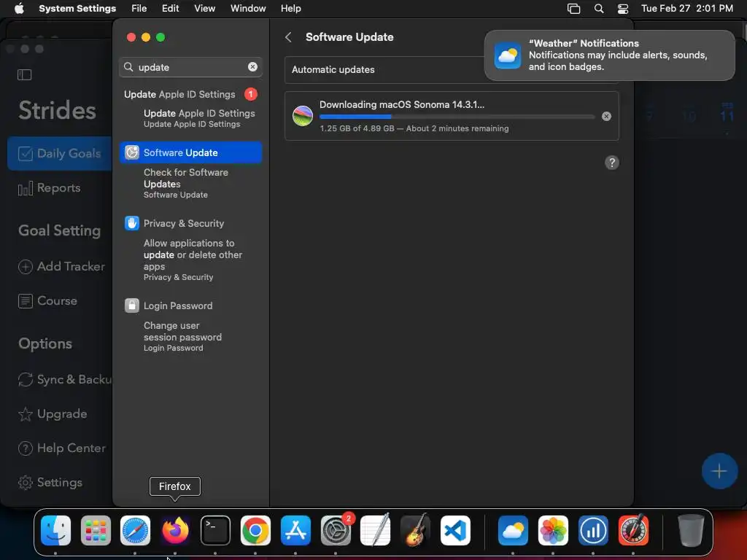Open Change user session password result
The image size is (747, 560).
[182, 336]
